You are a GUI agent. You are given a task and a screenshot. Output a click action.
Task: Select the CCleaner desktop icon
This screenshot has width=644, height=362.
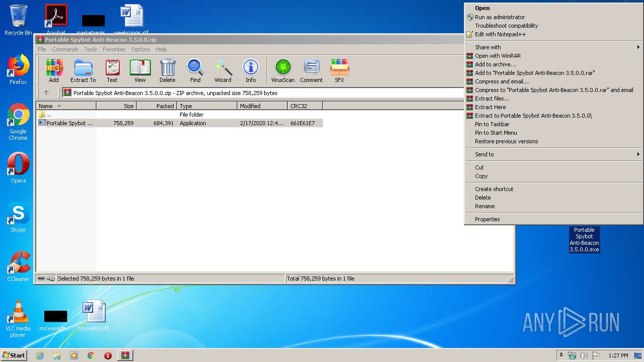click(18, 266)
